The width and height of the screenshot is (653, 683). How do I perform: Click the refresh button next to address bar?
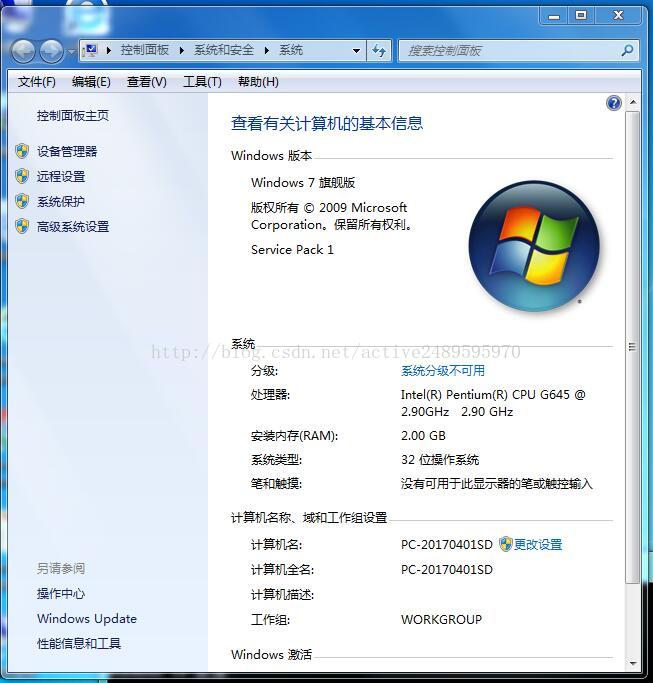tap(379, 51)
